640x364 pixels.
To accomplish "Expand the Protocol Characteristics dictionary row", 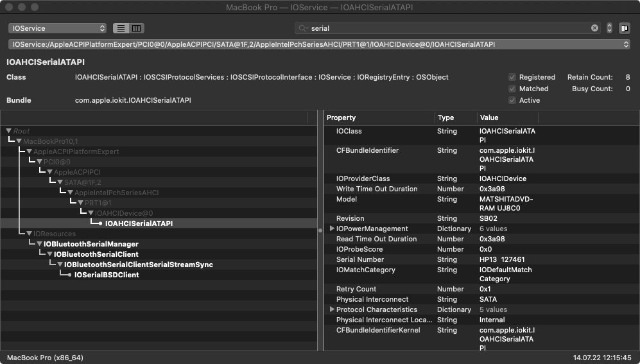I will (x=332, y=309).
